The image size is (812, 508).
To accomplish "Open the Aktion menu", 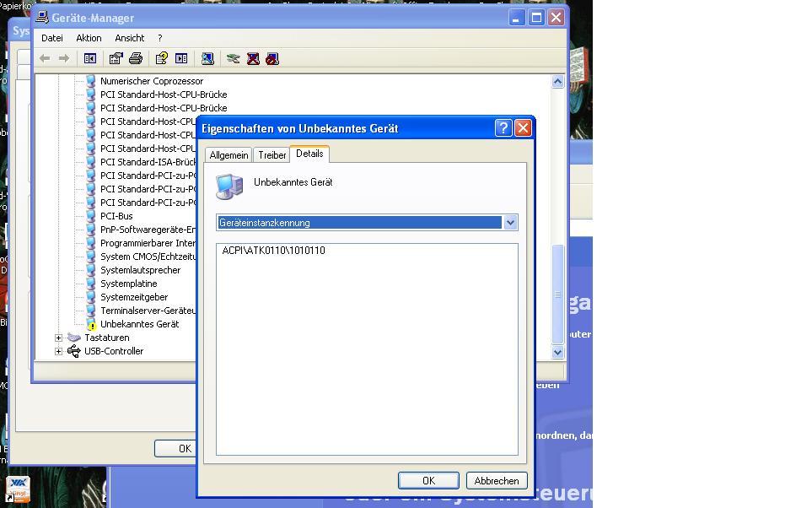I will pos(89,38).
